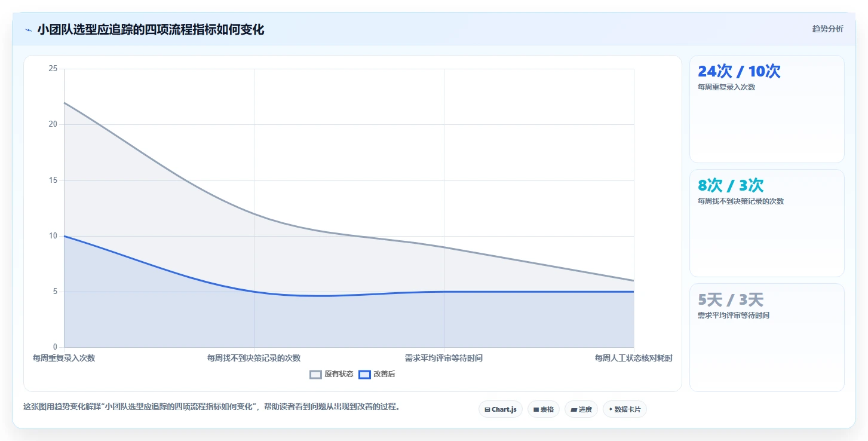Click the card caption 需求平均评审等待时间
The height and width of the screenshot is (441, 868).
click(x=734, y=315)
